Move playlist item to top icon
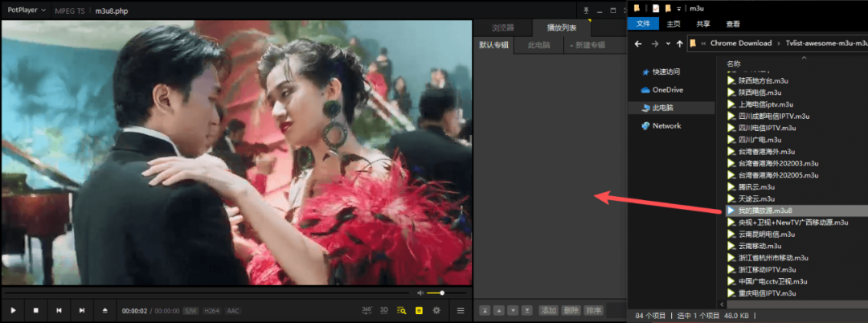The image size is (868, 323). pyautogui.click(x=484, y=310)
